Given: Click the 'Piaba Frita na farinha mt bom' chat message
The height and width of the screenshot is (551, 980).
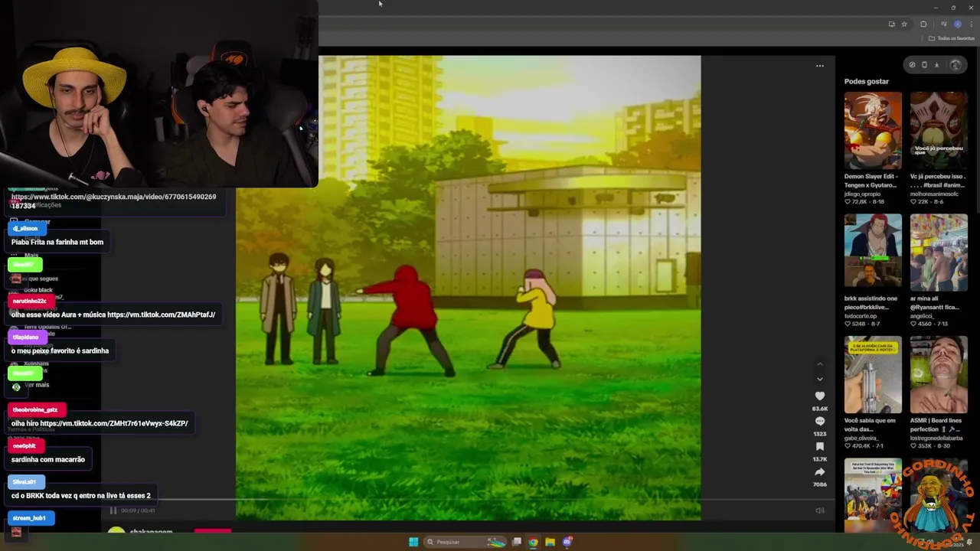Looking at the screenshot, I should 57,242.
